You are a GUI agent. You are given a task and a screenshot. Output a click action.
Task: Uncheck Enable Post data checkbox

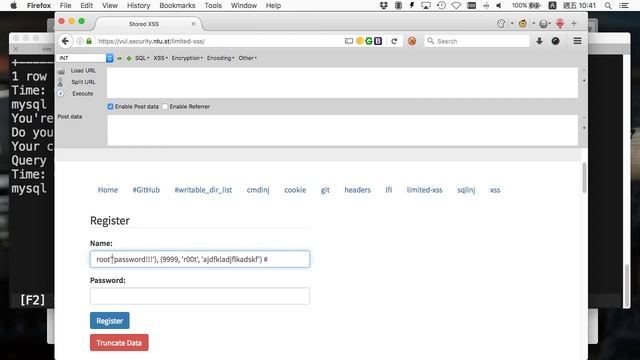click(x=110, y=107)
